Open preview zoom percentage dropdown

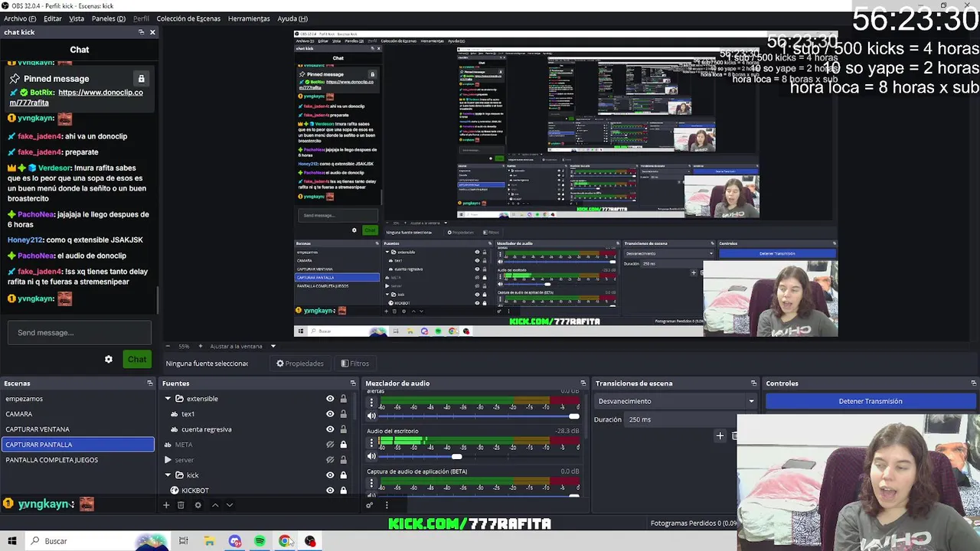184,346
